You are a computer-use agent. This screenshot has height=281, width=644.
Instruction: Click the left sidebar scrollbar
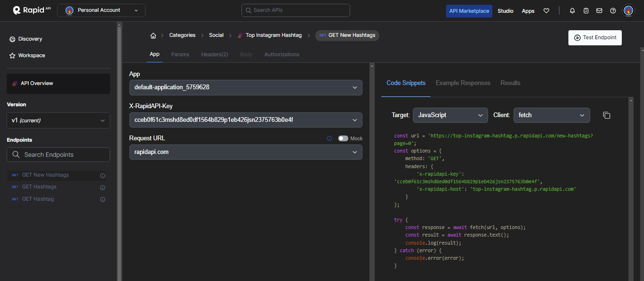pos(119,151)
